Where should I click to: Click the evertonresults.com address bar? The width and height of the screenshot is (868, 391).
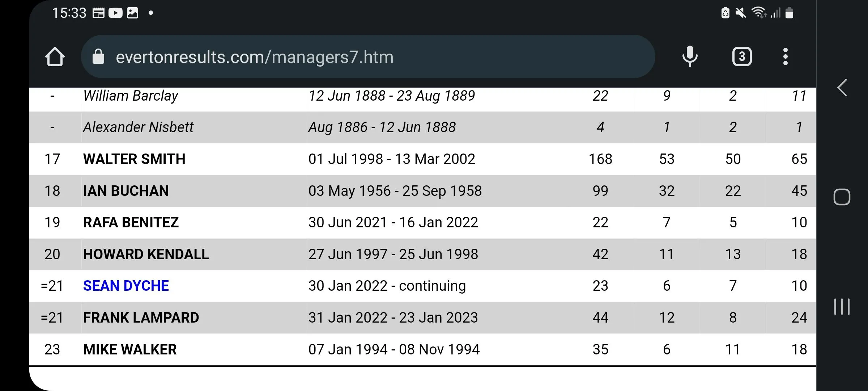tap(362, 57)
